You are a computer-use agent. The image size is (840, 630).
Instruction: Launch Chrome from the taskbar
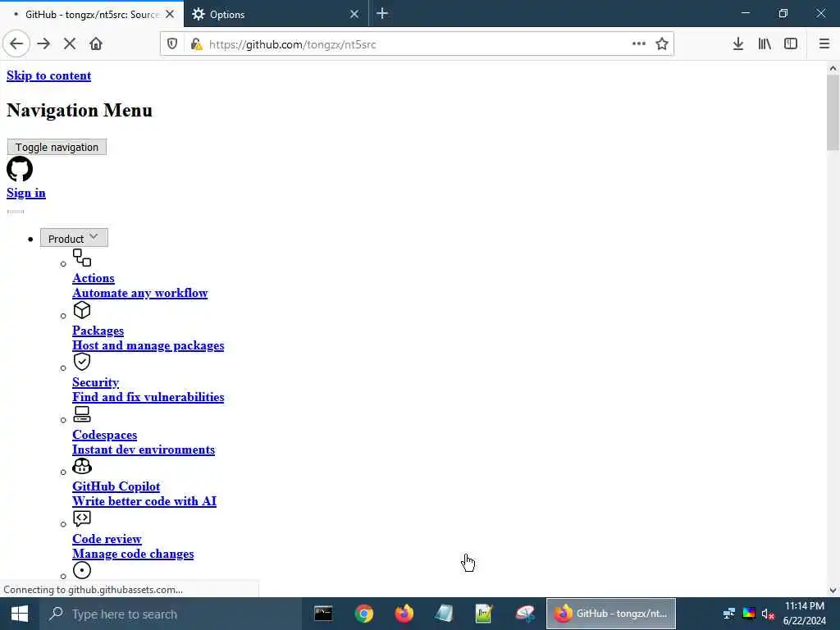point(363,614)
